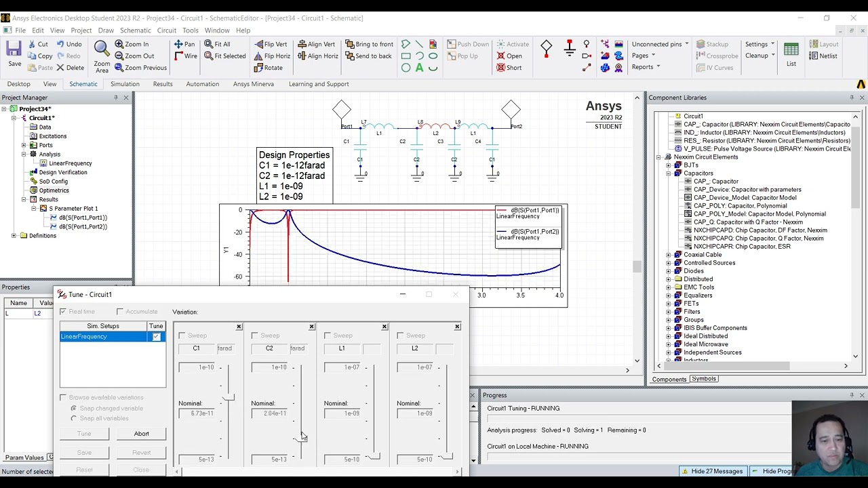Click the Netlist tool
The image size is (868, 488).
pos(823,56)
